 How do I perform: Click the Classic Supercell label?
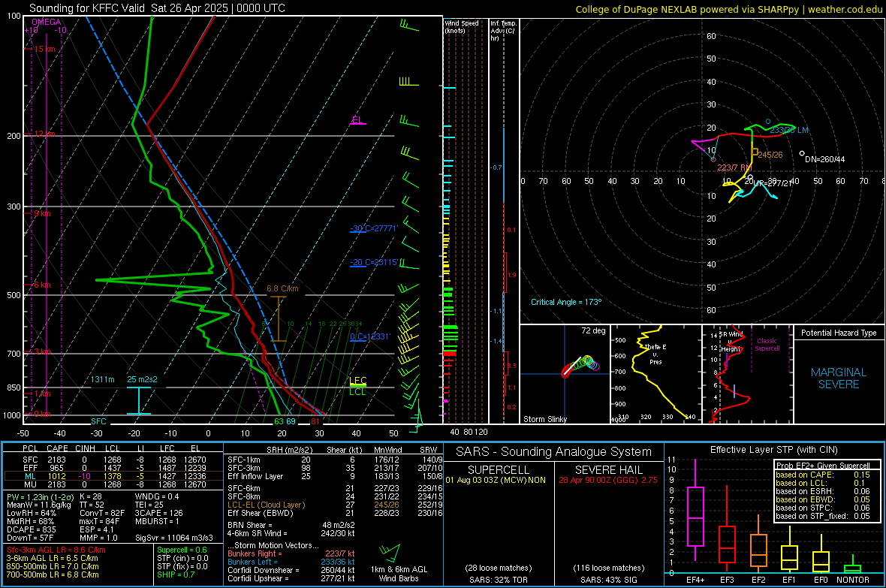coord(767,345)
